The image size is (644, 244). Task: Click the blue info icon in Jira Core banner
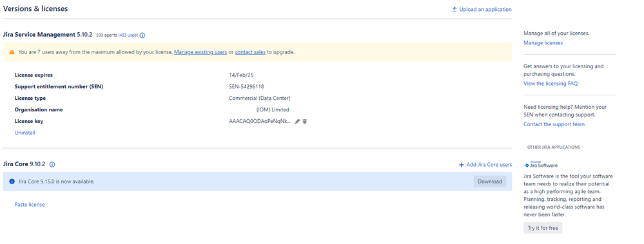coord(12,182)
